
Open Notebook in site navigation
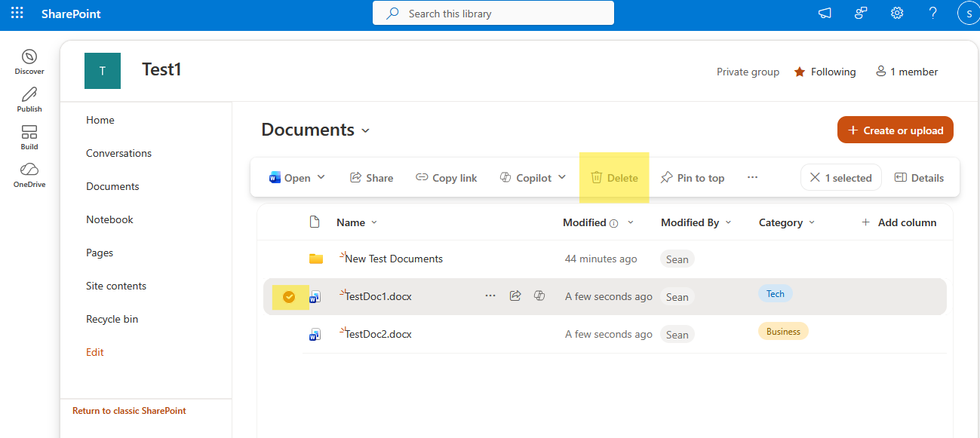(x=109, y=219)
